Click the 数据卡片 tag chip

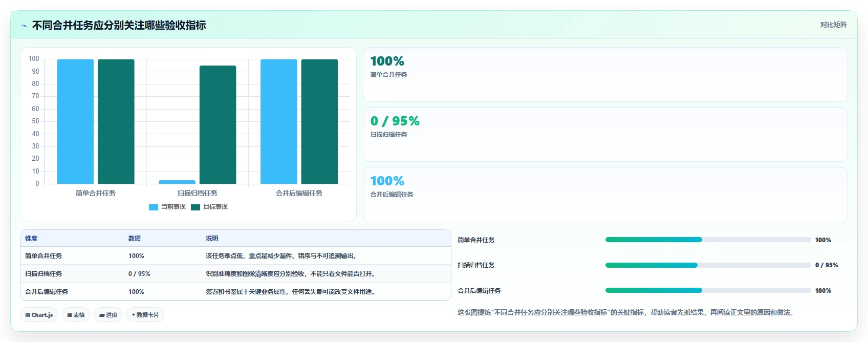click(145, 315)
